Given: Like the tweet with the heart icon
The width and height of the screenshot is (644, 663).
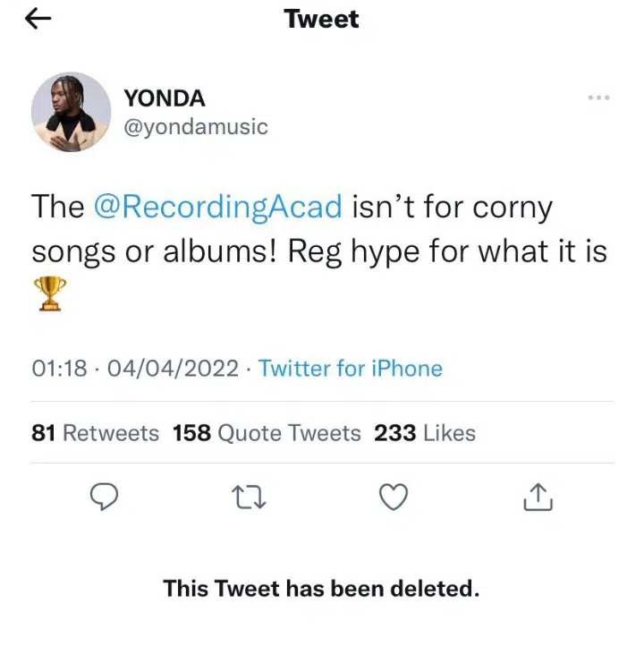Looking at the screenshot, I should [394, 497].
